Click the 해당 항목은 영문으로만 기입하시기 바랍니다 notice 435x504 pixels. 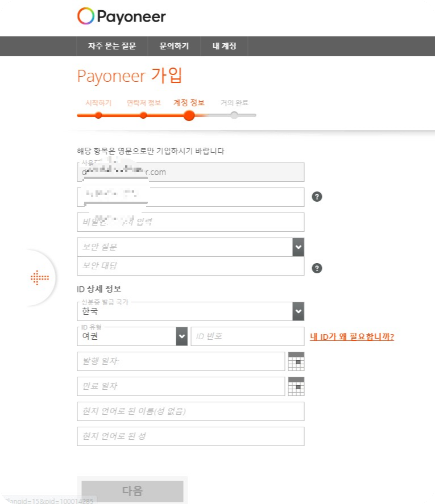pyautogui.click(x=151, y=151)
